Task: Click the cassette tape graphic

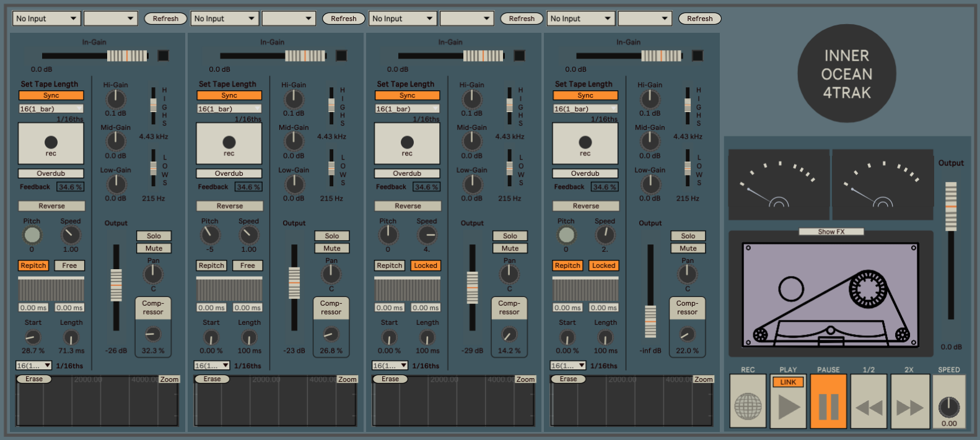Action: click(830, 295)
